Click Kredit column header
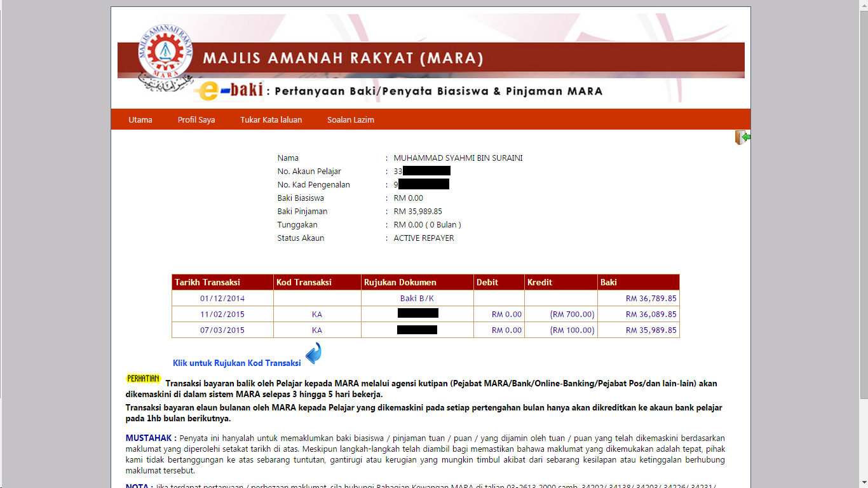Viewport: 868px width, 488px height. pyautogui.click(x=561, y=282)
